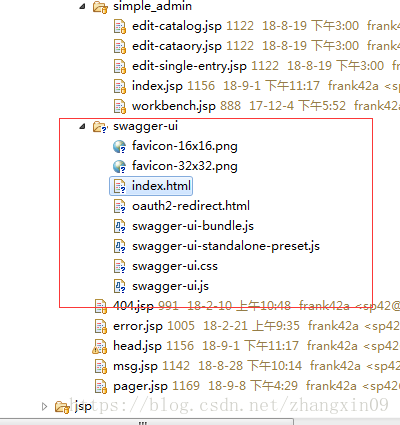Click the error.jsp file icon

click(x=101, y=326)
